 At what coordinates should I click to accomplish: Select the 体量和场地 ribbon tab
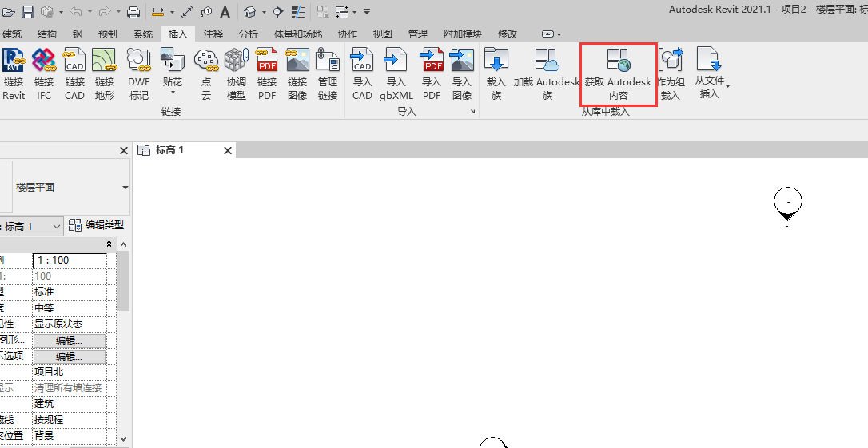click(x=298, y=34)
